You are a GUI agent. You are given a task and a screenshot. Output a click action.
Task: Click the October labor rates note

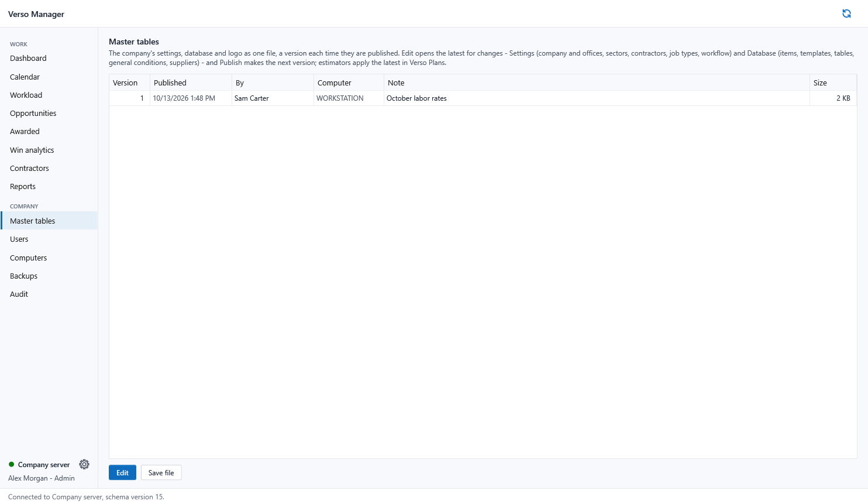tap(597, 98)
